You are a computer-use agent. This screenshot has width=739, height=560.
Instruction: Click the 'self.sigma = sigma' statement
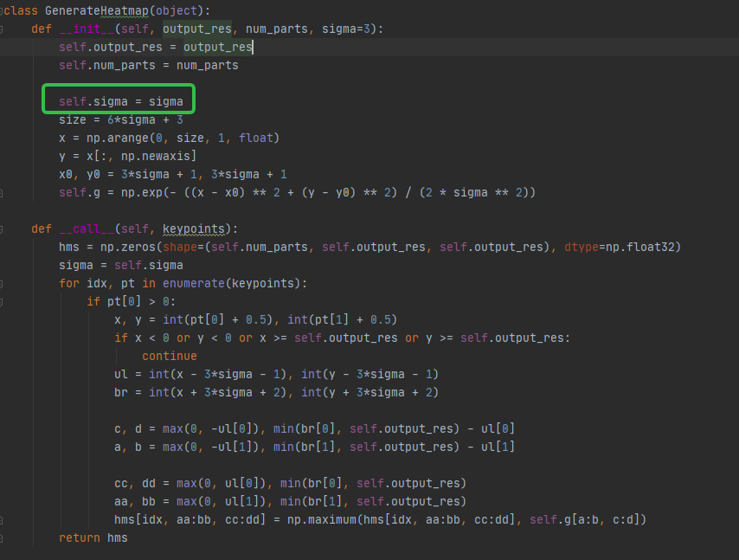(120, 101)
